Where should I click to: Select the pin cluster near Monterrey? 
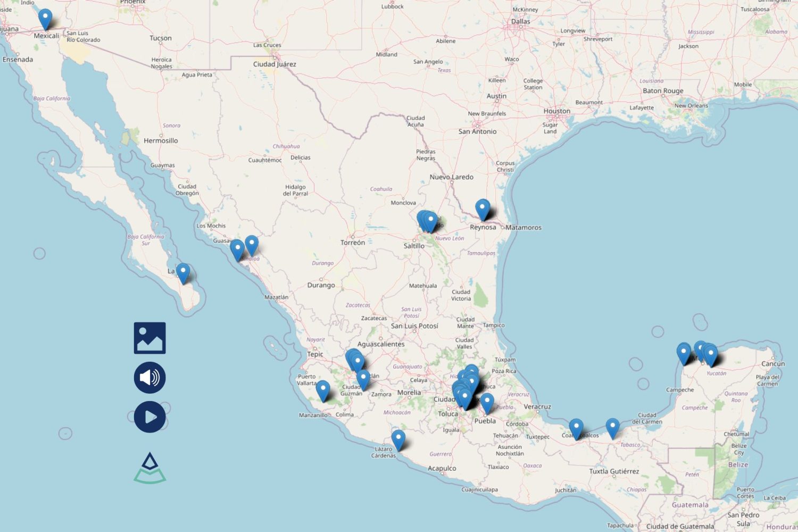click(x=427, y=221)
